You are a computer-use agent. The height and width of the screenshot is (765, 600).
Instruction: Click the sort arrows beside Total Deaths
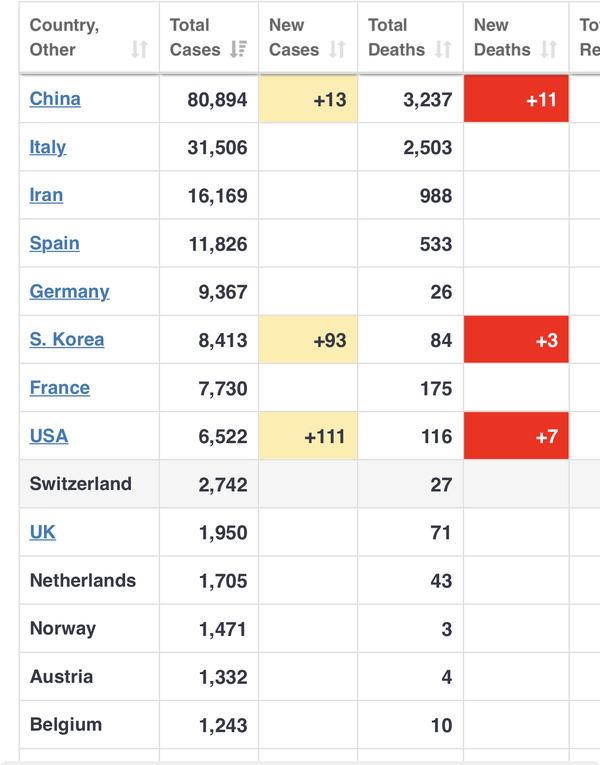(x=443, y=50)
